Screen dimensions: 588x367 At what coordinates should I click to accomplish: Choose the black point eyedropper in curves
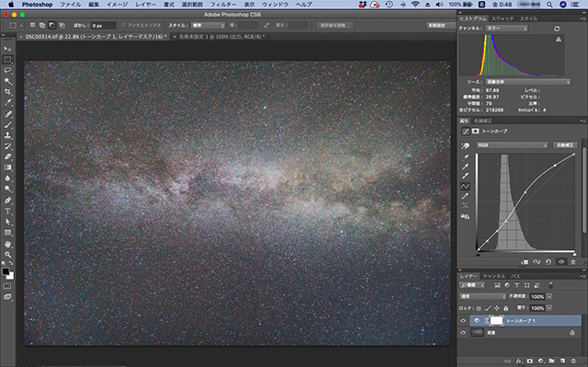(466, 157)
